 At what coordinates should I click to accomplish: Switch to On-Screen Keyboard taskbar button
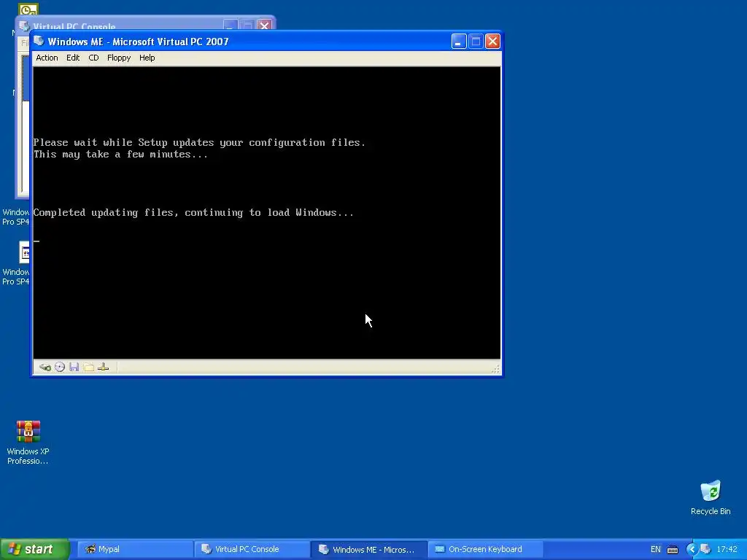[x=486, y=549]
